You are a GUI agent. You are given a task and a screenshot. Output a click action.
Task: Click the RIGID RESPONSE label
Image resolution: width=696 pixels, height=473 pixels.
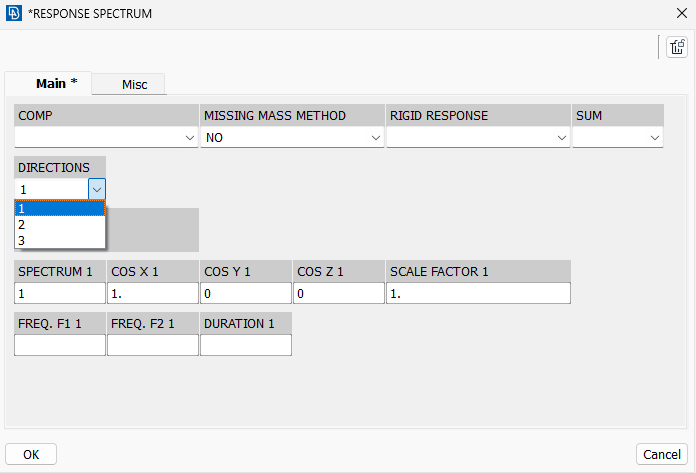[439, 116]
